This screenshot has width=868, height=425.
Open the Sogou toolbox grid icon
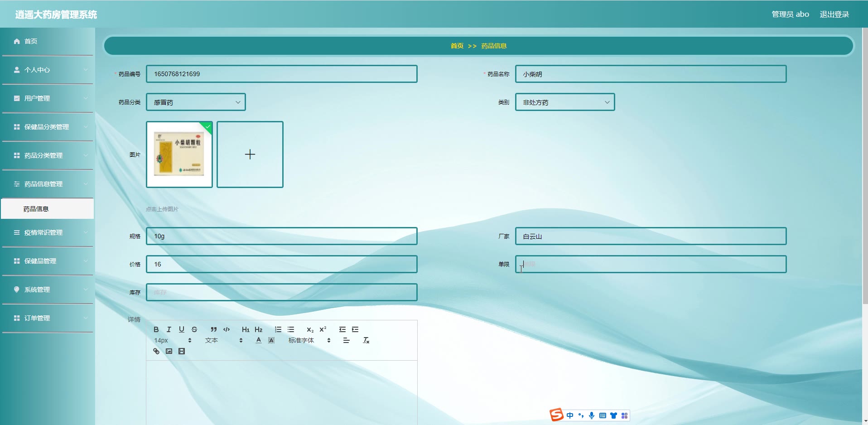tap(624, 415)
